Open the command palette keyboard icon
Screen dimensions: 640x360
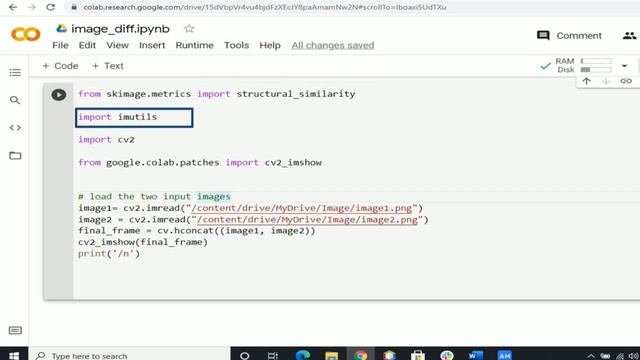click(x=15, y=330)
